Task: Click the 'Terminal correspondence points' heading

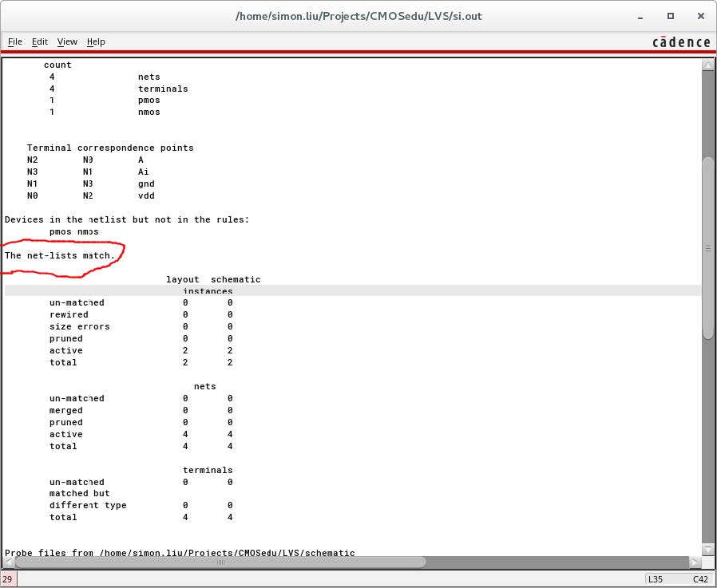Action: point(109,148)
